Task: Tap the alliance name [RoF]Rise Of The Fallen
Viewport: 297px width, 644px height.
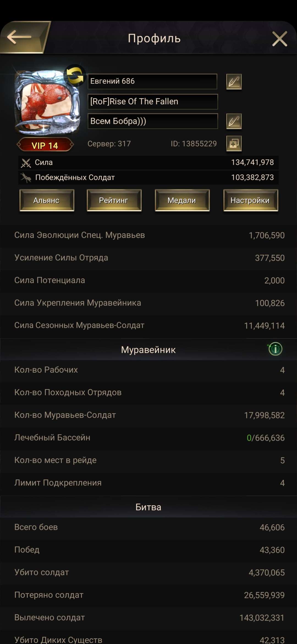Action: 152,101
